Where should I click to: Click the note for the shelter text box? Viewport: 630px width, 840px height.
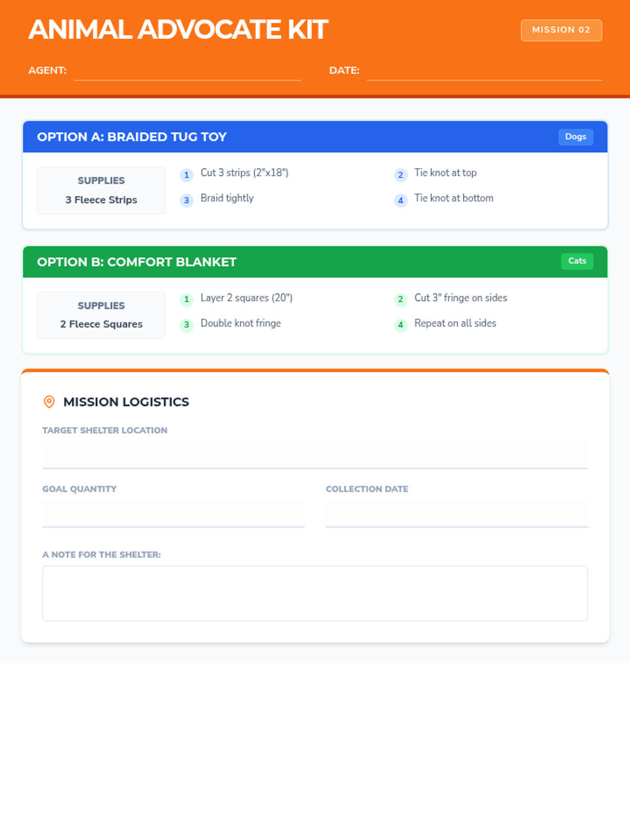click(x=315, y=593)
